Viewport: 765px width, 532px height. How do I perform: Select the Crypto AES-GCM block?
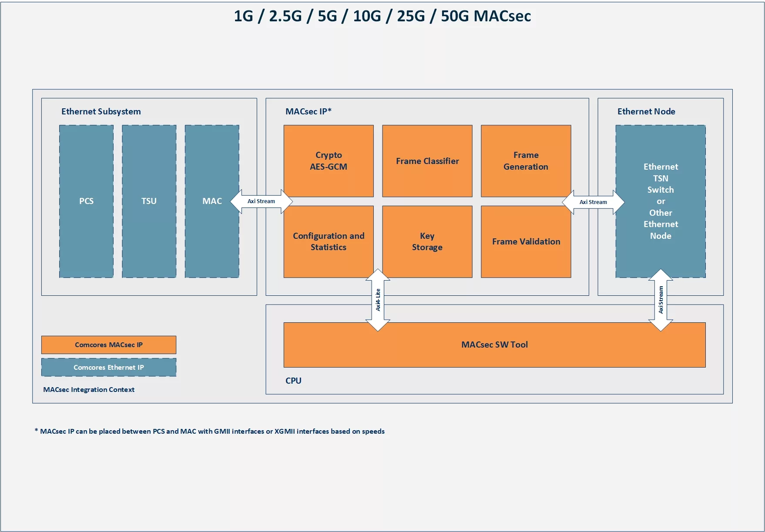point(329,161)
